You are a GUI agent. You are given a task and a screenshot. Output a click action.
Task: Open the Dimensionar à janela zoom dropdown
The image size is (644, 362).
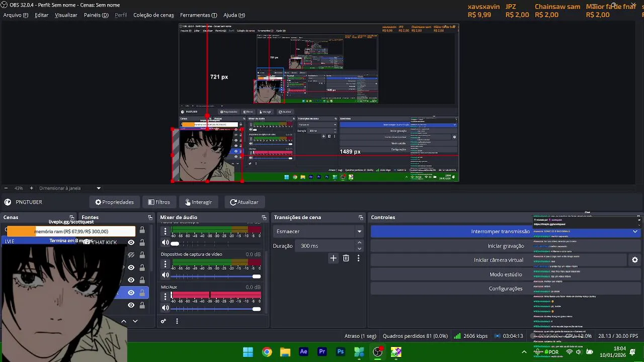69,188
